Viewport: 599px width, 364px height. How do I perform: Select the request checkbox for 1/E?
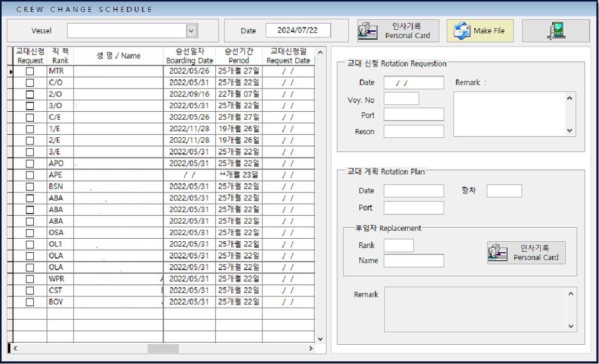(x=30, y=129)
